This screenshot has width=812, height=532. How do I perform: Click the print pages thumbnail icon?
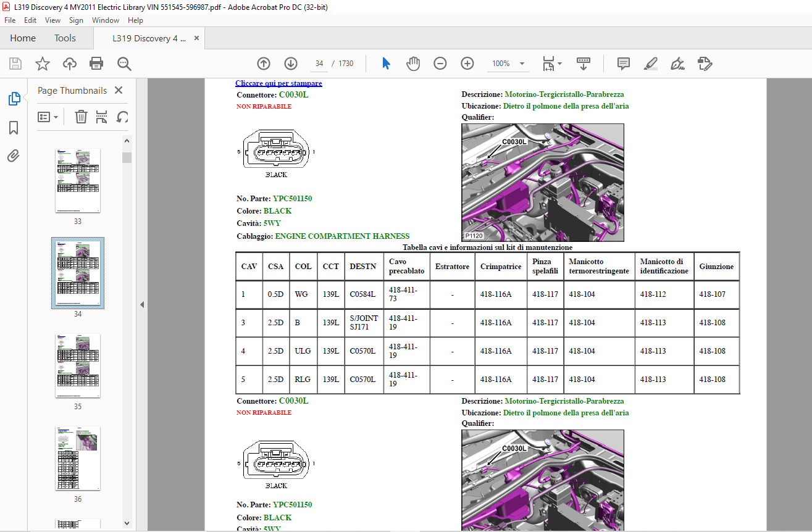coord(102,117)
